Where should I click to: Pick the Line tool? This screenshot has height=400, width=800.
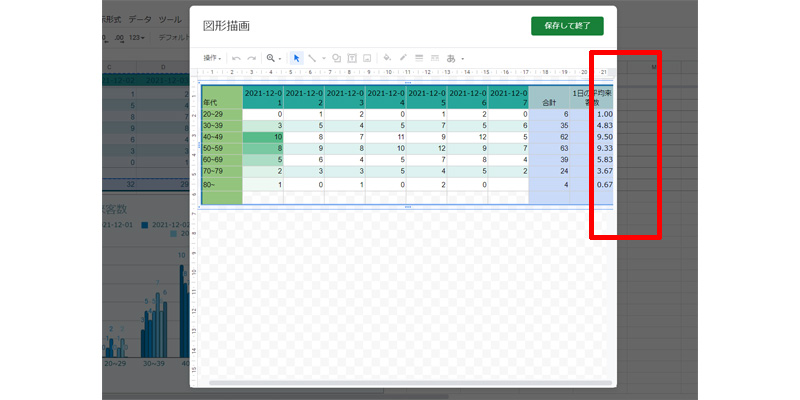(312, 58)
